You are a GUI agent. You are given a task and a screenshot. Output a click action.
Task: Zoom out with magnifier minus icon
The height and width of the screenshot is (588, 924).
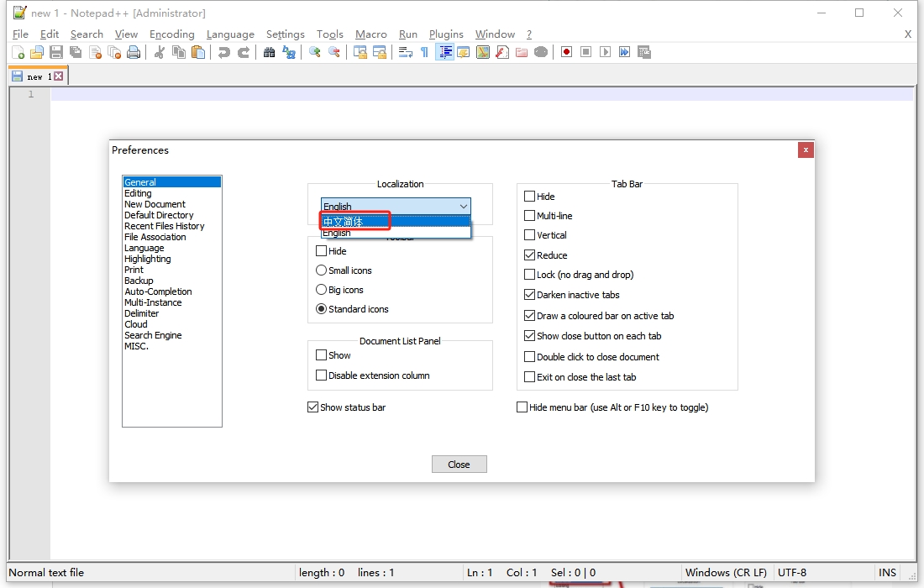click(333, 52)
